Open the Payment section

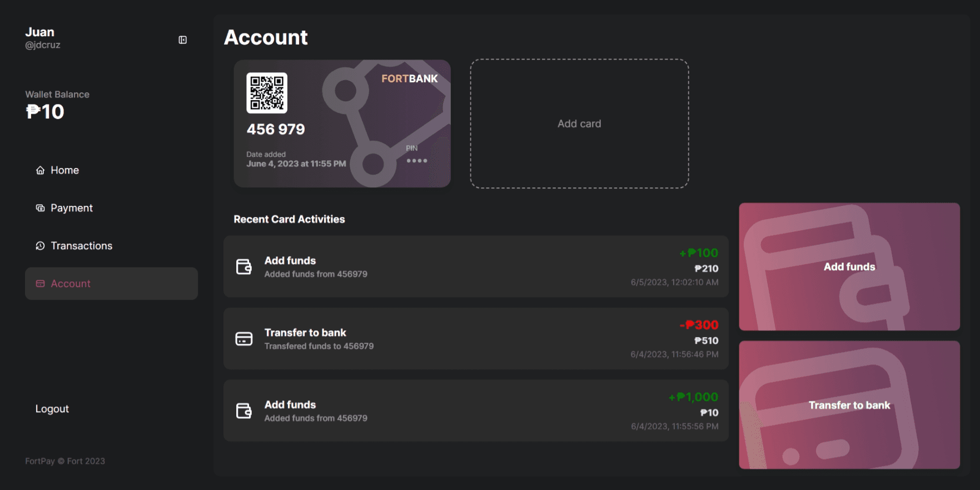tap(72, 208)
